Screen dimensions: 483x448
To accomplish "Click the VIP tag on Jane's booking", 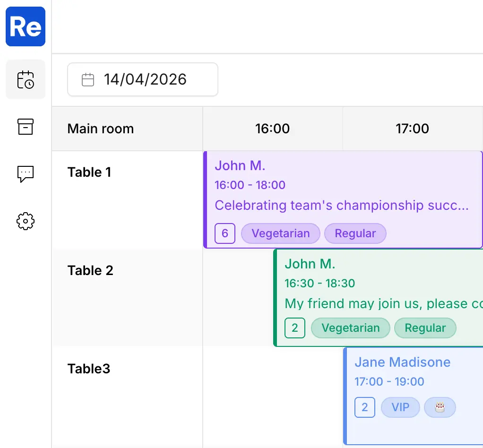I will (400, 407).
